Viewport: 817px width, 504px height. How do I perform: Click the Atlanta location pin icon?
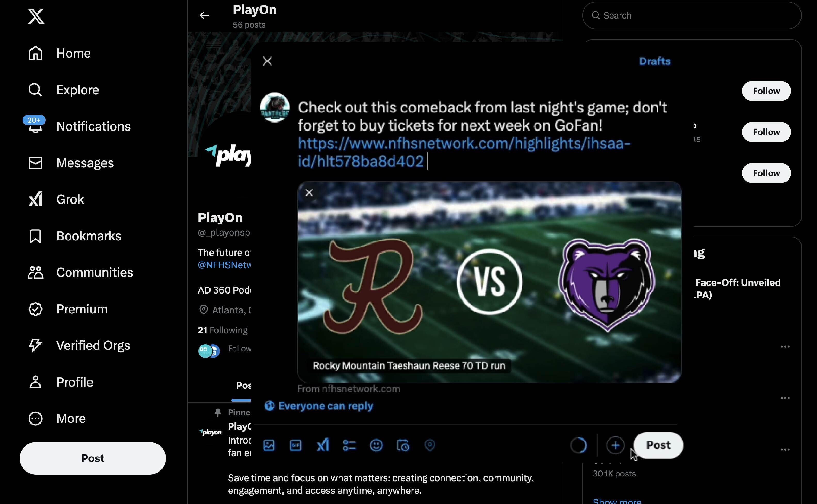tap(203, 310)
